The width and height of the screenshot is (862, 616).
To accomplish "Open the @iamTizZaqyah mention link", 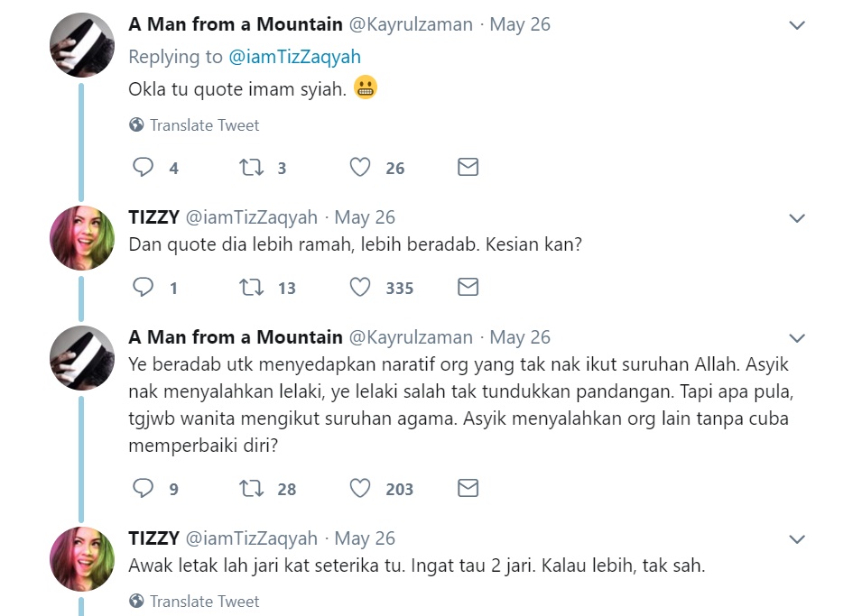I will click(x=294, y=57).
